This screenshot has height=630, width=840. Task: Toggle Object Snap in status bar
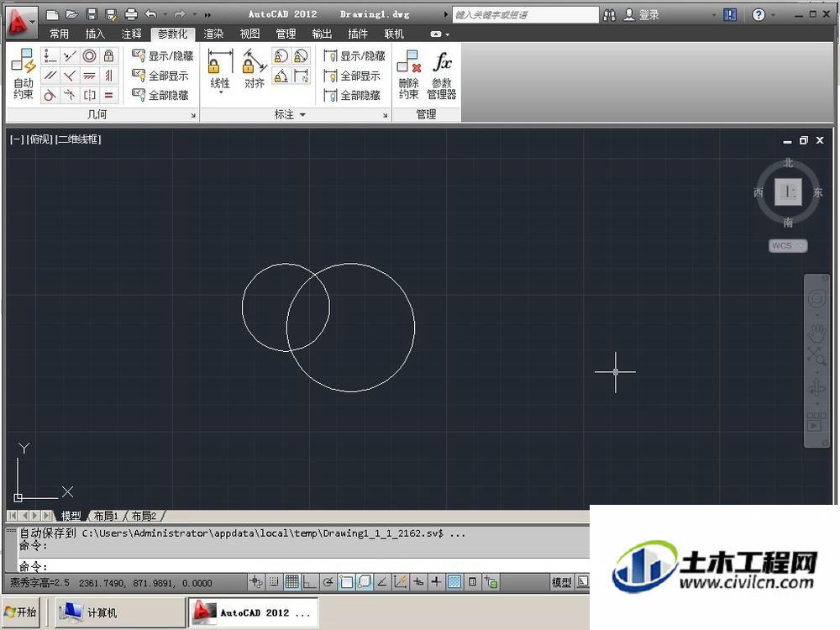[346, 582]
